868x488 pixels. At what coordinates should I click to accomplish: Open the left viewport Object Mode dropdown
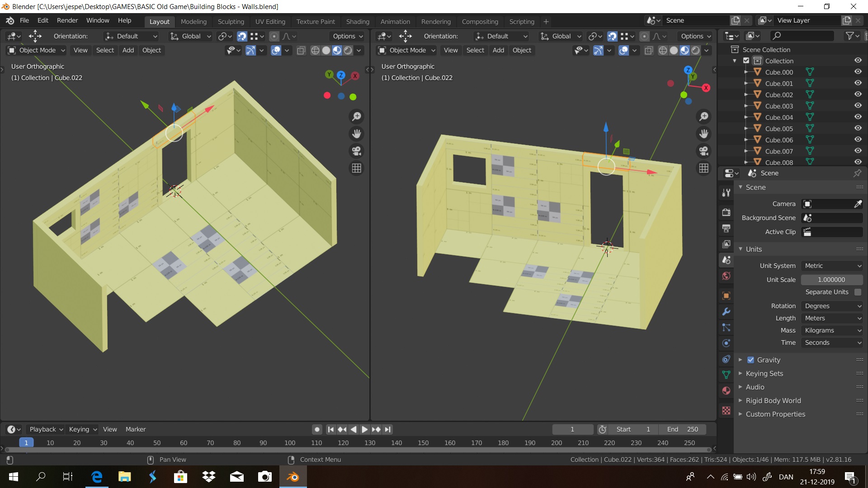[x=37, y=50]
